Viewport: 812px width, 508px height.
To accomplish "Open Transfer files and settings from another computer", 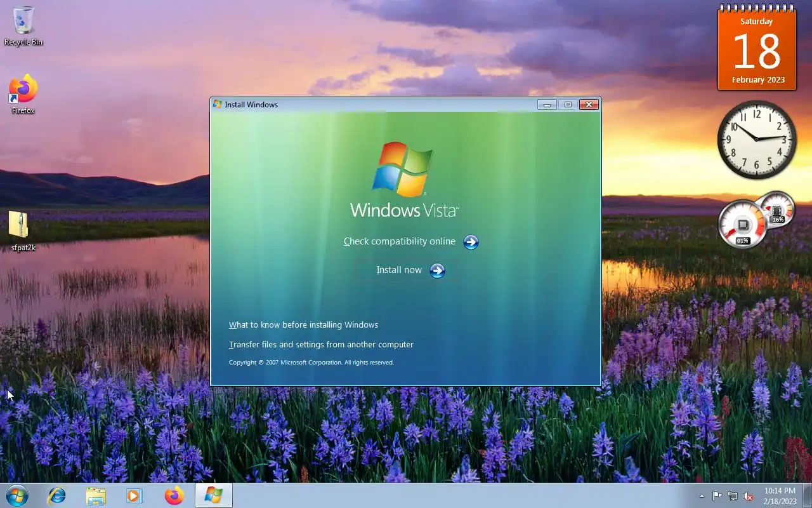I will [321, 344].
